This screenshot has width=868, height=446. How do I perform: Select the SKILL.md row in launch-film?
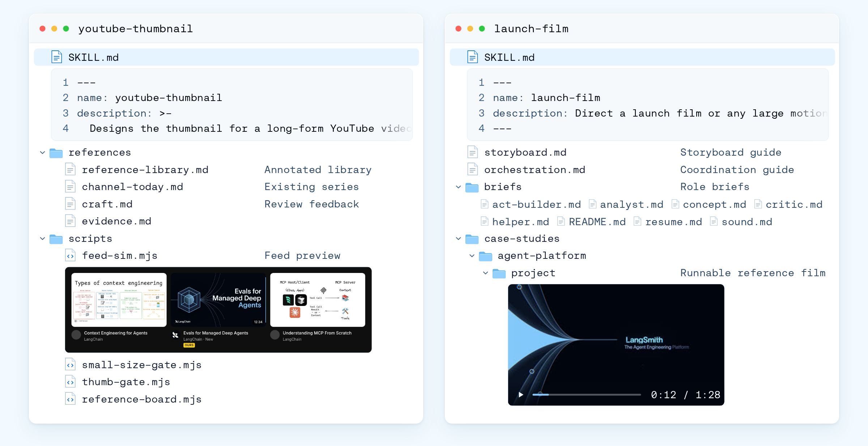coord(642,57)
